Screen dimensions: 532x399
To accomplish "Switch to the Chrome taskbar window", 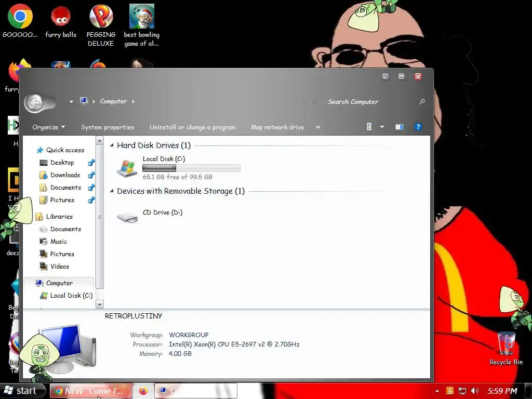I will (x=91, y=391).
